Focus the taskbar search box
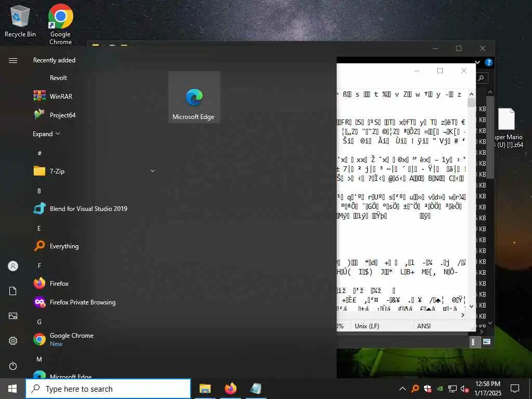This screenshot has height=399, width=532. point(108,389)
